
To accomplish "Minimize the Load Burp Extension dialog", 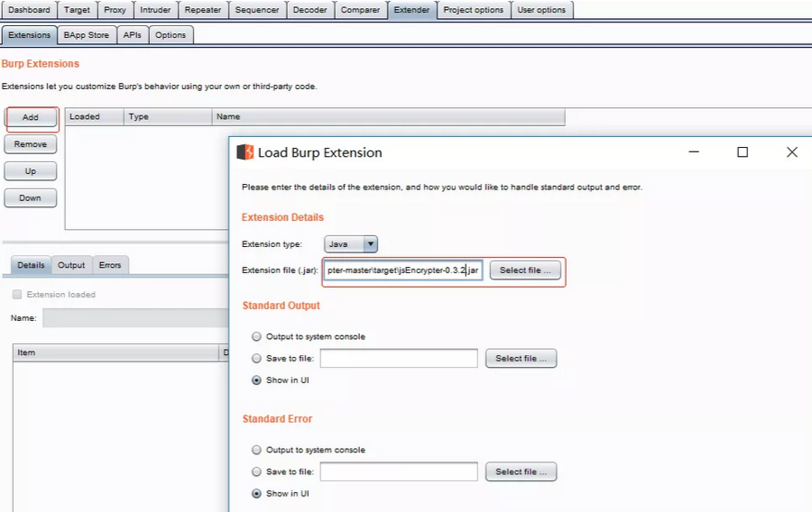I will click(694, 151).
